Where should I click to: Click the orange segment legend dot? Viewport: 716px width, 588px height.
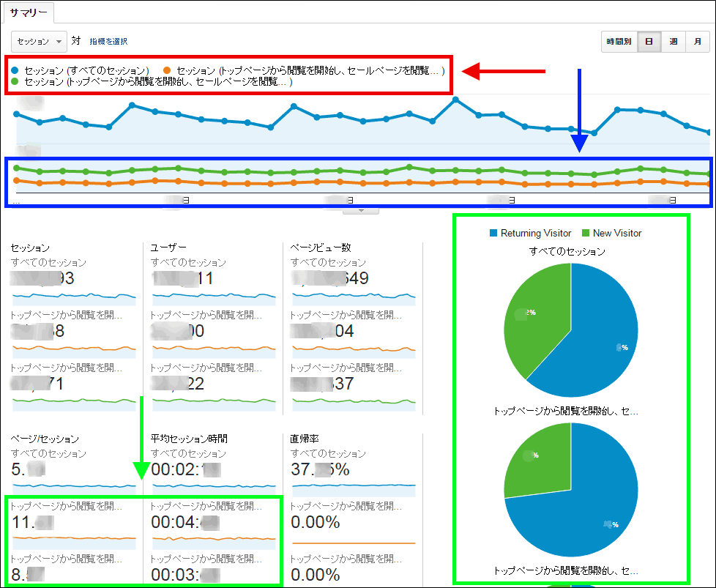click(167, 70)
